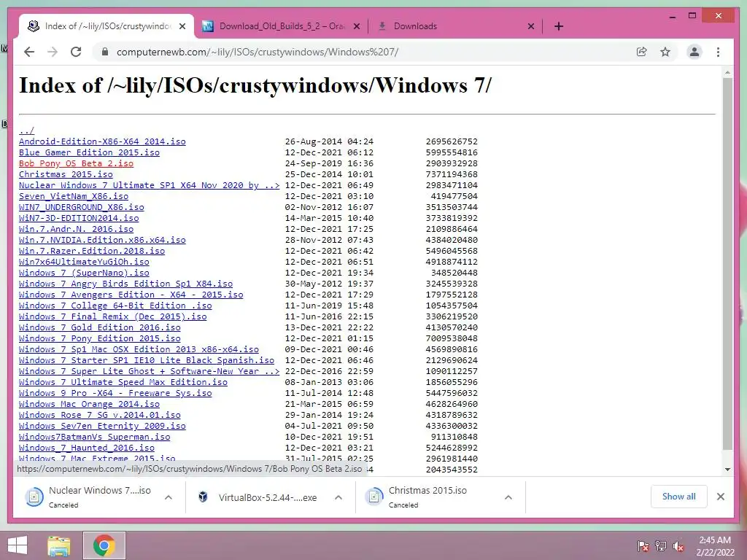Close the Downloads tab
Viewport: 747px width, 560px height.
click(531, 27)
